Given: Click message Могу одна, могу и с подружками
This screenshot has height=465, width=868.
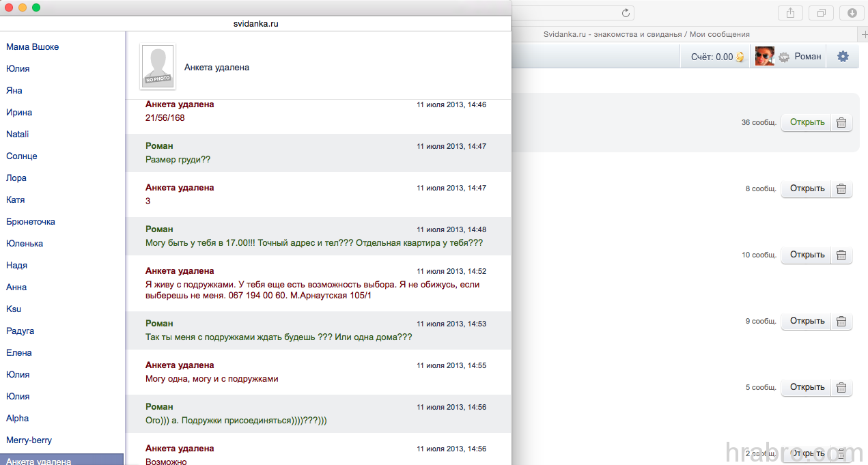Looking at the screenshot, I should (x=212, y=379).
